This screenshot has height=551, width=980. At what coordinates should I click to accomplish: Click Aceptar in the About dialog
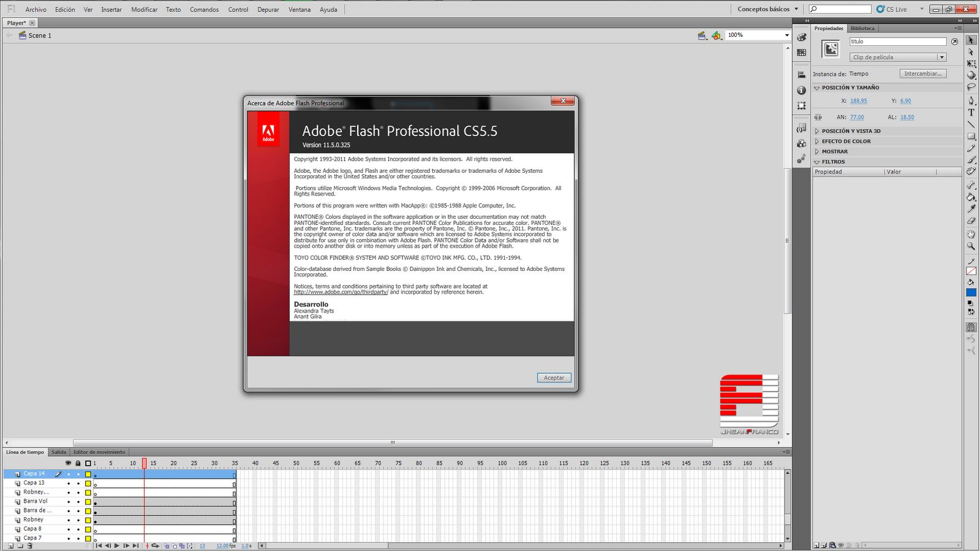point(554,378)
